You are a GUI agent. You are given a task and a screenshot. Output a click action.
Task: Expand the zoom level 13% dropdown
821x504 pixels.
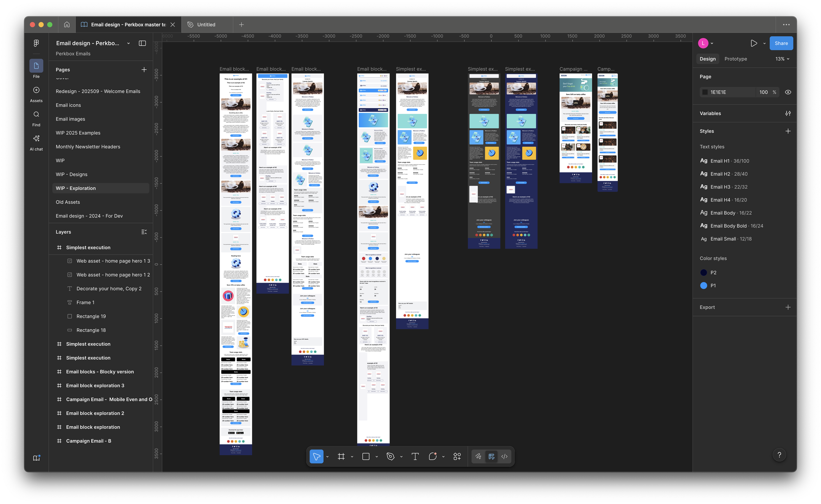pos(782,59)
